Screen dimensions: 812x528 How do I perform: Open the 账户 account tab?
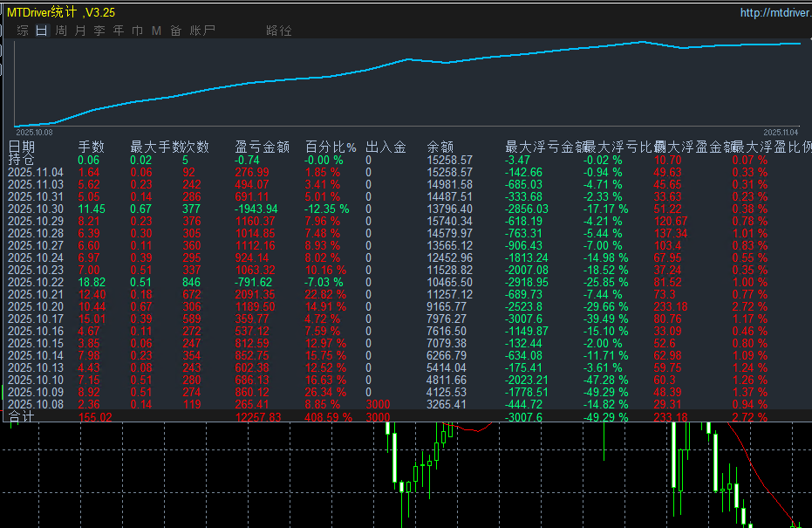202,31
